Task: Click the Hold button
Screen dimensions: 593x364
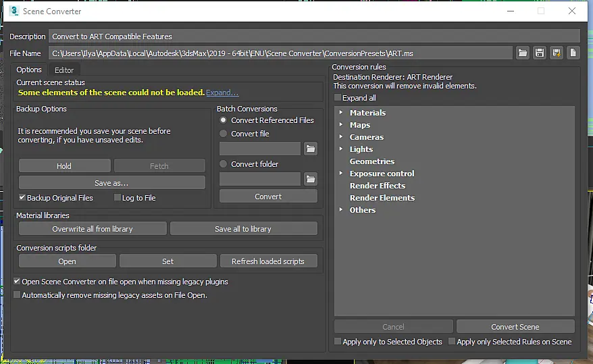Action: (x=64, y=166)
